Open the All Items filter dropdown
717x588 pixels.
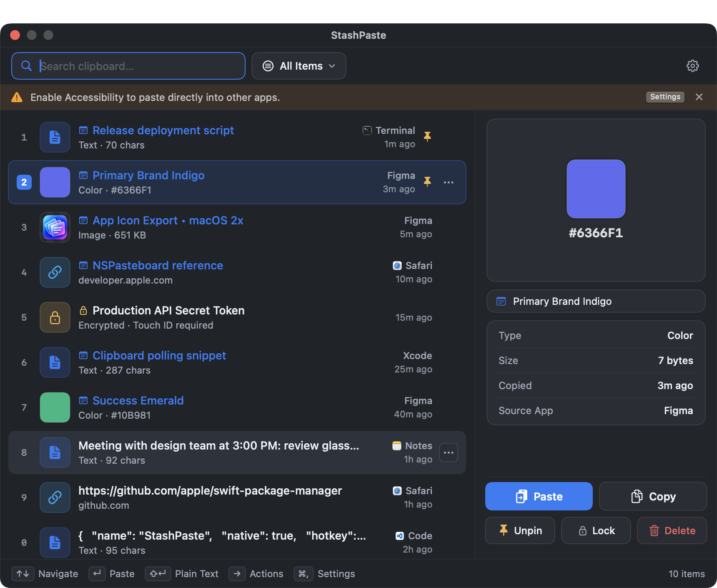[299, 66]
